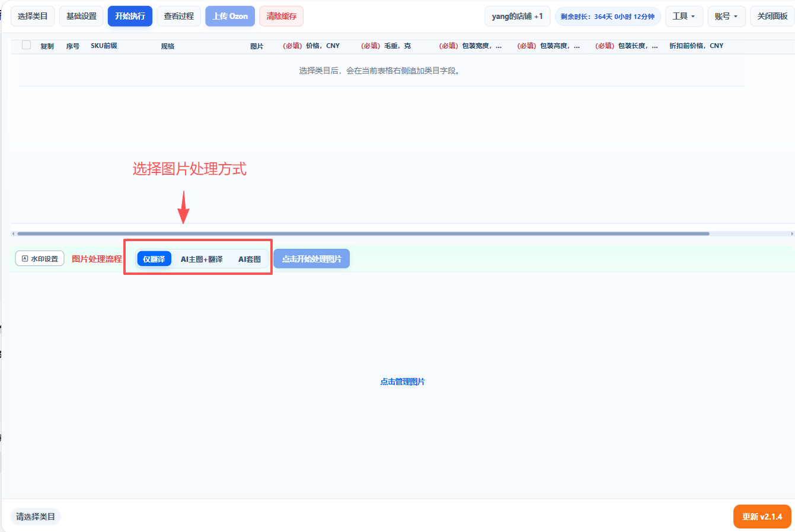Click the 价格，CNY column header
Image resolution: width=795 pixels, height=532 pixels.
(311, 46)
